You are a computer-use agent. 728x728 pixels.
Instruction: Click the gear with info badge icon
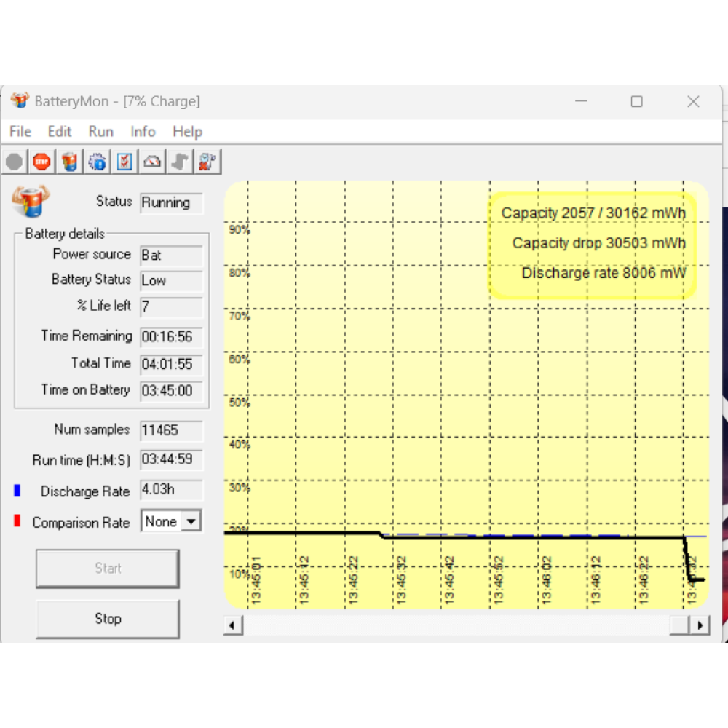[x=97, y=162]
